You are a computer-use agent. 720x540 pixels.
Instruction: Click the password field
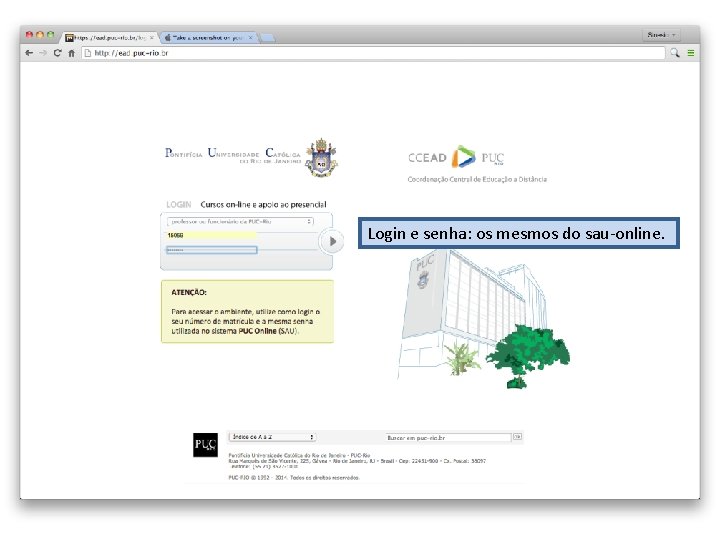coord(212,250)
